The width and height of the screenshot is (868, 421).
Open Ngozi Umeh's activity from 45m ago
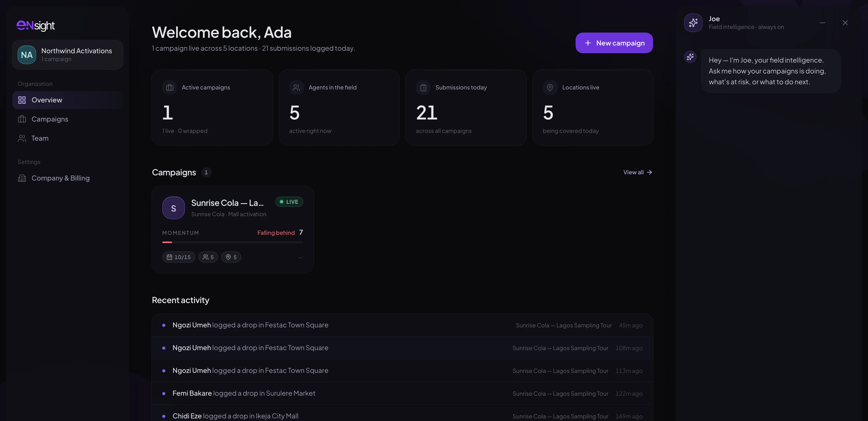pyautogui.click(x=402, y=325)
